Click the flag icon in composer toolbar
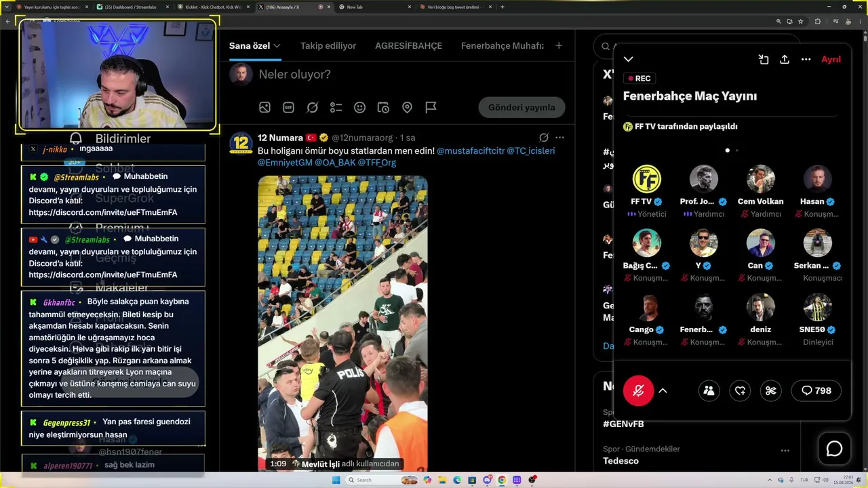This screenshot has height=488, width=868. tap(431, 107)
